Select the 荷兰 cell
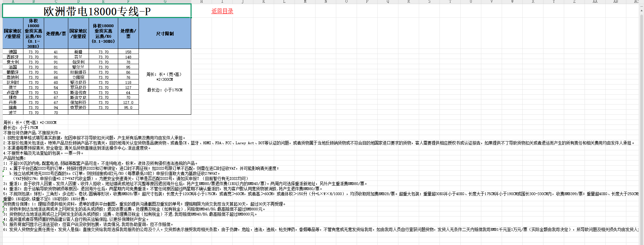The image size is (644, 245). coord(13,88)
